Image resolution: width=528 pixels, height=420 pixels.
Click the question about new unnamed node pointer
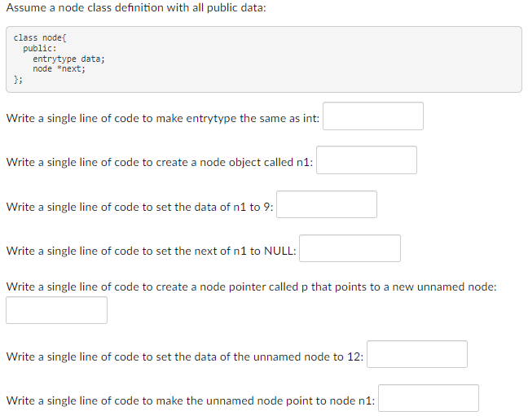(251, 287)
